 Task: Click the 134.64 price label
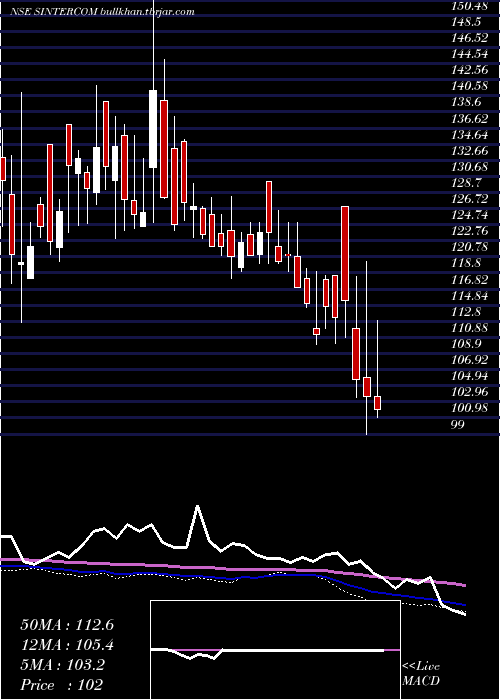[470, 134]
